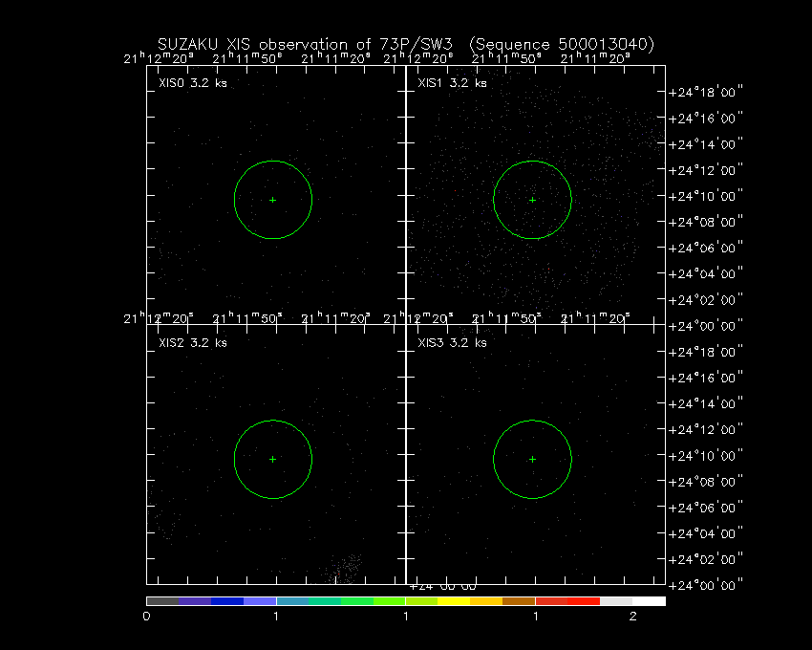This screenshot has height=650, width=812.
Task: Click +24°04'00" label beside the XIS3 panel
Action: [x=705, y=533]
